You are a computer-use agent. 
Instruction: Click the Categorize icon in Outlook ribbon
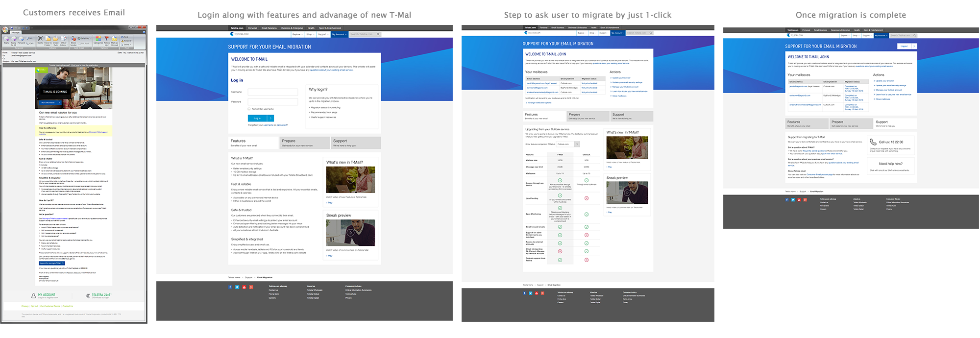[x=98, y=38]
